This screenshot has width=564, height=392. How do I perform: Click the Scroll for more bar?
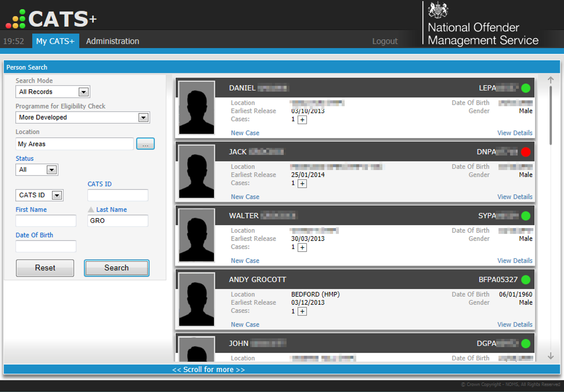point(282,369)
